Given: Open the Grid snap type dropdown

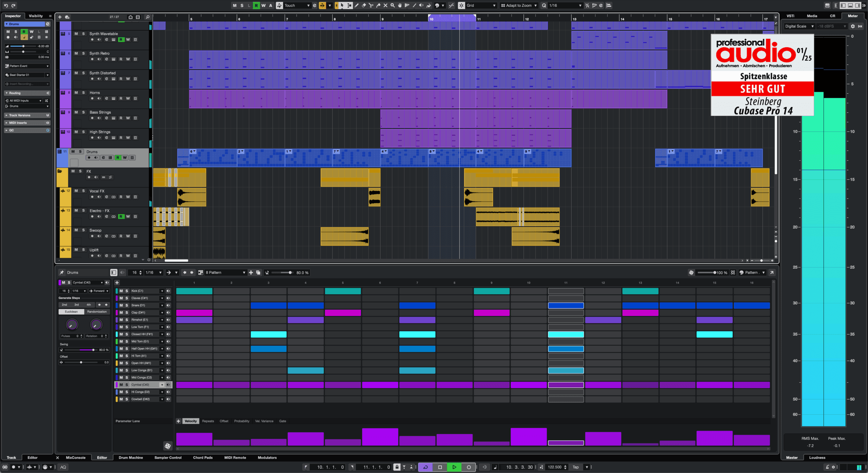Looking at the screenshot, I should click(481, 5).
